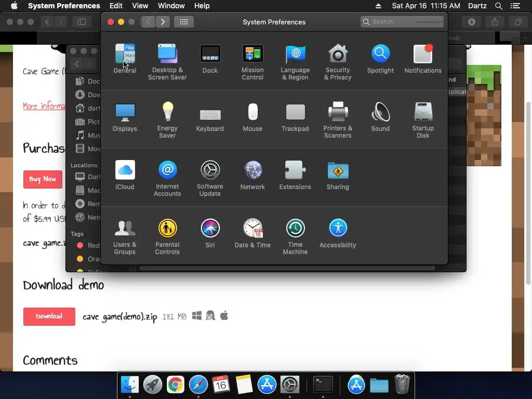The image size is (532, 399).
Task: Open Notifications preferences
Action: tap(423, 59)
